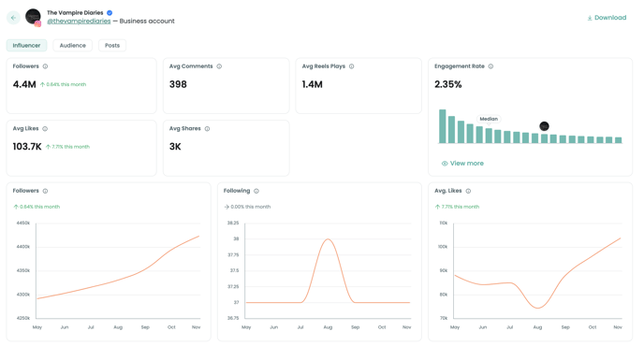Screen dimensions: 644x346
Task: Click info icon next to Followers card title
Action: pos(45,66)
